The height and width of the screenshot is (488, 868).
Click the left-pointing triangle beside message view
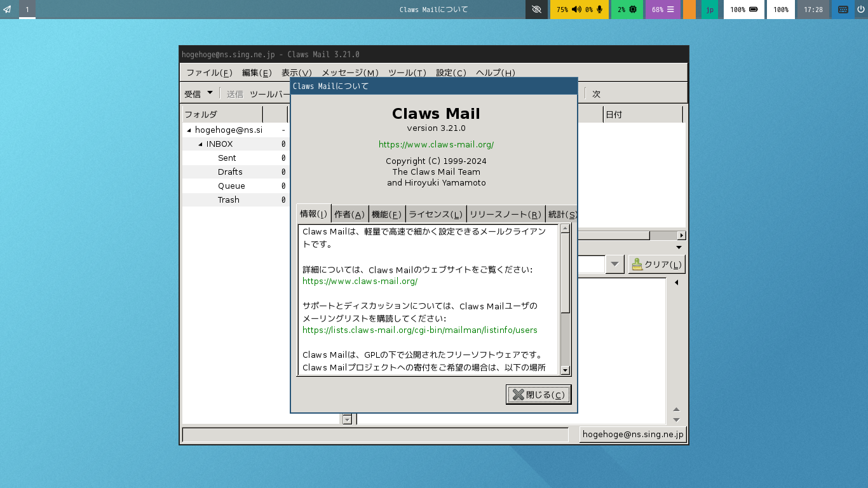point(676,283)
